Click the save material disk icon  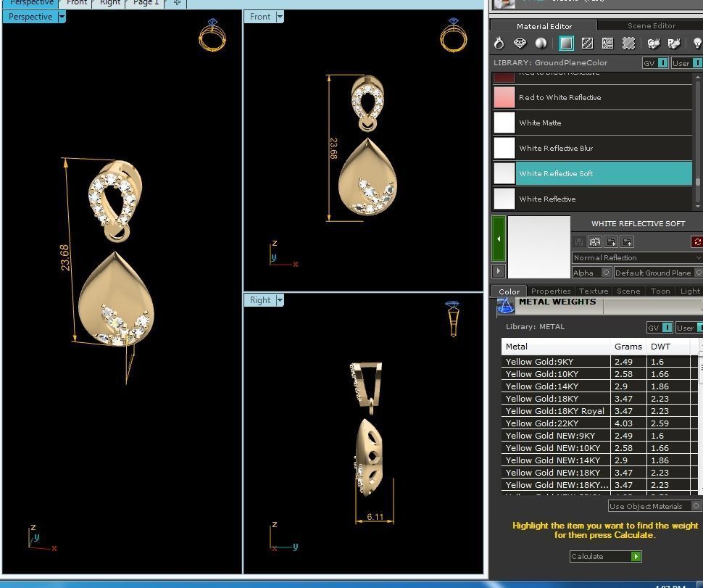pos(579,242)
